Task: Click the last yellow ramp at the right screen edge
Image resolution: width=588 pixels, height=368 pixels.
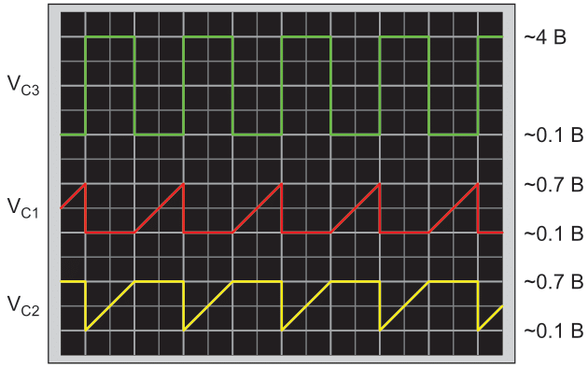Action: pyautogui.click(x=491, y=318)
